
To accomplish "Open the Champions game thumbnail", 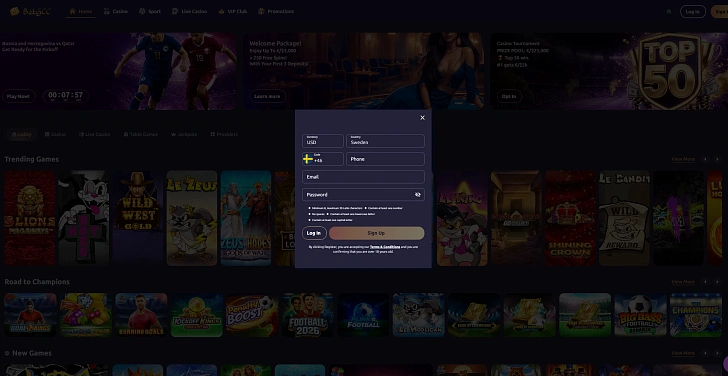I will (x=696, y=315).
